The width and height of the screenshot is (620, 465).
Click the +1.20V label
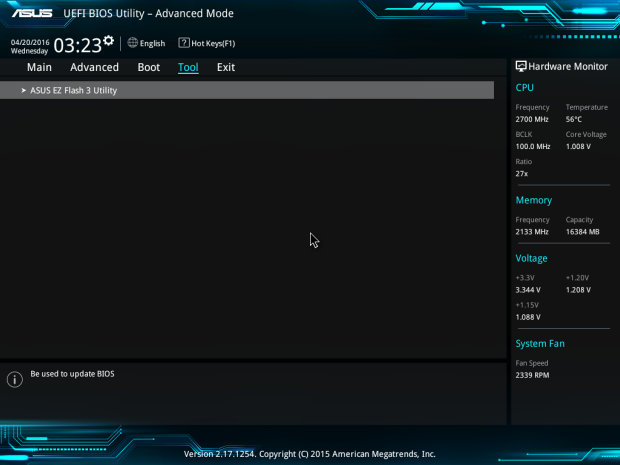click(577, 278)
